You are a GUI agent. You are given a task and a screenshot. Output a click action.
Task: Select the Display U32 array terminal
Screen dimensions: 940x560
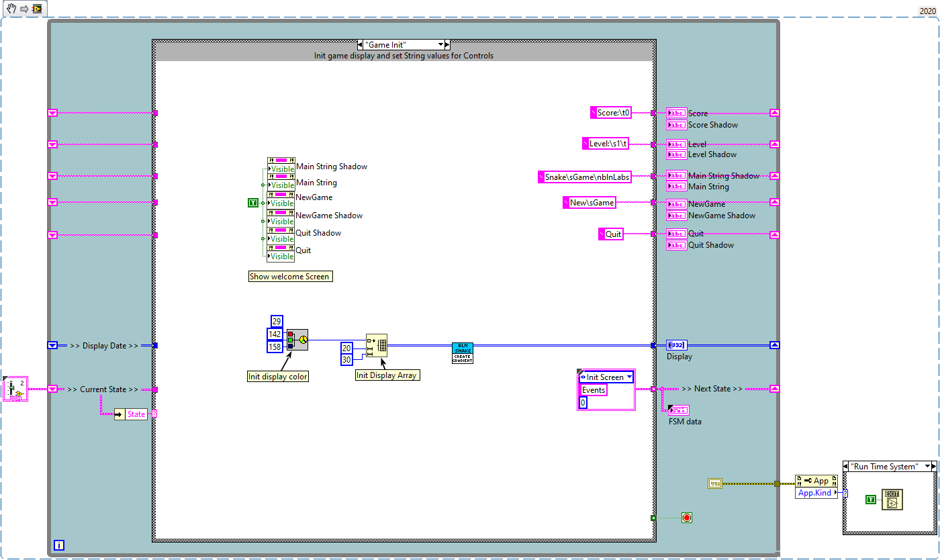click(677, 345)
